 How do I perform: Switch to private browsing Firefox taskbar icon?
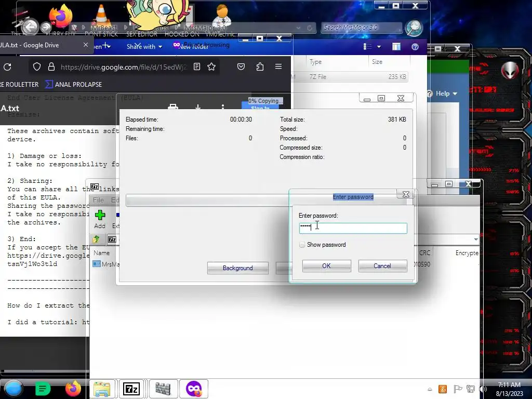[x=194, y=389]
